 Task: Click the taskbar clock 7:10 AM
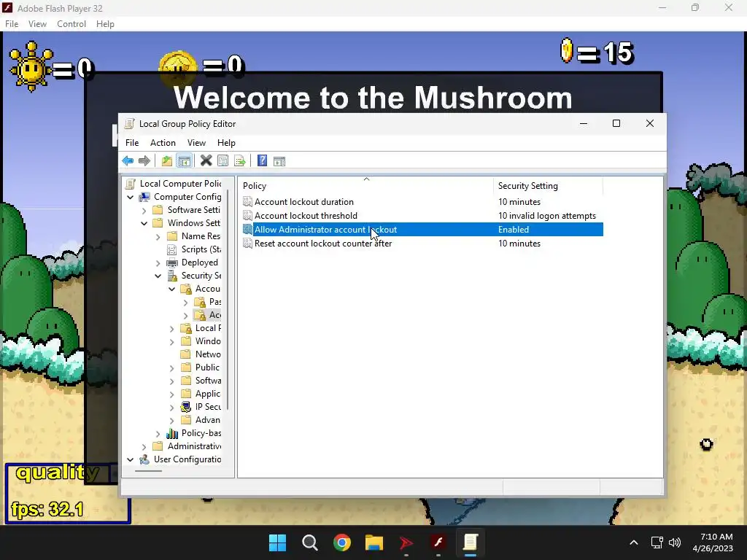(x=716, y=537)
